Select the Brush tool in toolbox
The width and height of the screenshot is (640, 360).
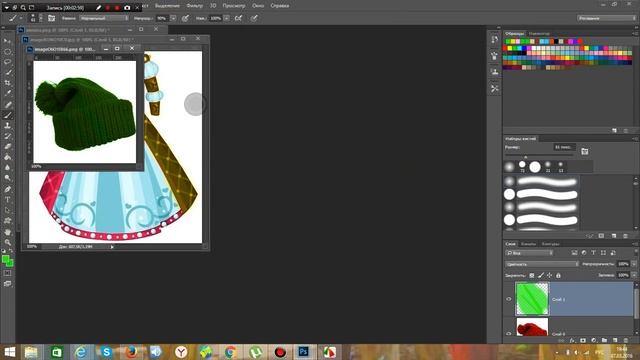[x=7, y=116]
